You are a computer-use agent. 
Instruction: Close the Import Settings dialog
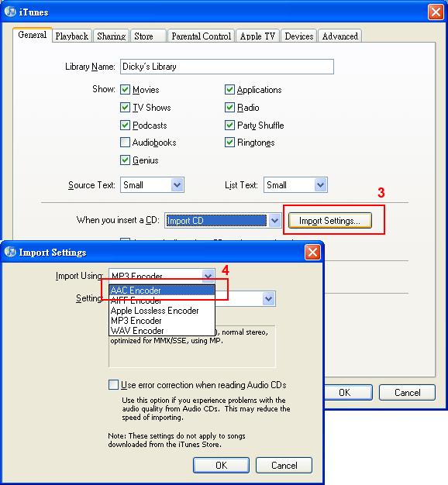pyautogui.click(x=312, y=252)
